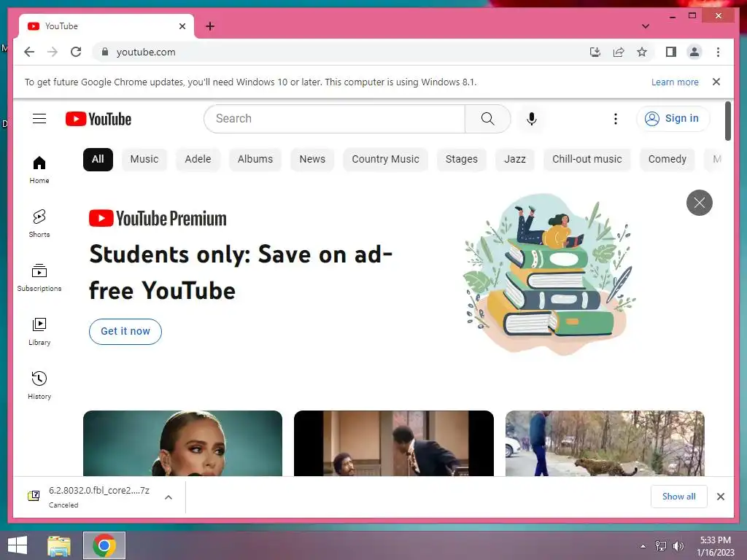Image resolution: width=747 pixels, height=560 pixels.
Task: Click the browser forward arrow
Action: (53, 52)
